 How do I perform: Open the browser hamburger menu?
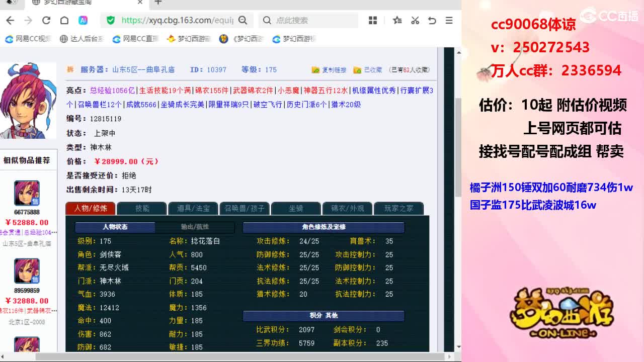click(x=449, y=20)
